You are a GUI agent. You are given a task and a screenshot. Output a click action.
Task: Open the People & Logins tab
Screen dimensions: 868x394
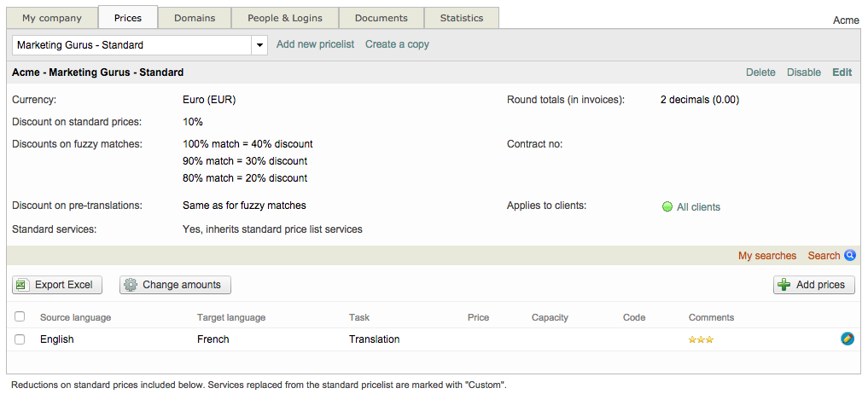pyautogui.click(x=286, y=18)
